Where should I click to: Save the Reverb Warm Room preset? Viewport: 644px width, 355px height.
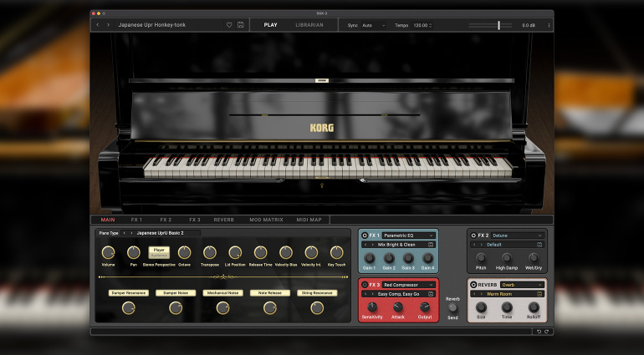[540, 293]
